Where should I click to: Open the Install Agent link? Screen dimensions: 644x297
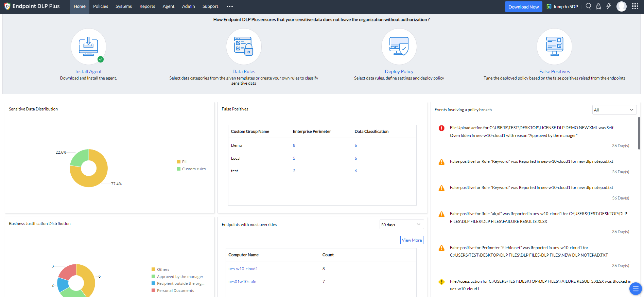click(88, 71)
